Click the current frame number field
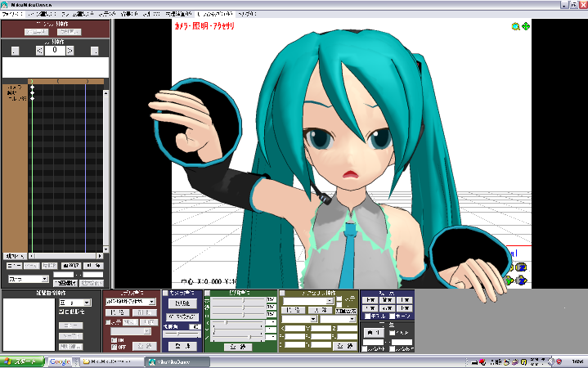Viewport: 588px width, 368px height. click(x=55, y=50)
